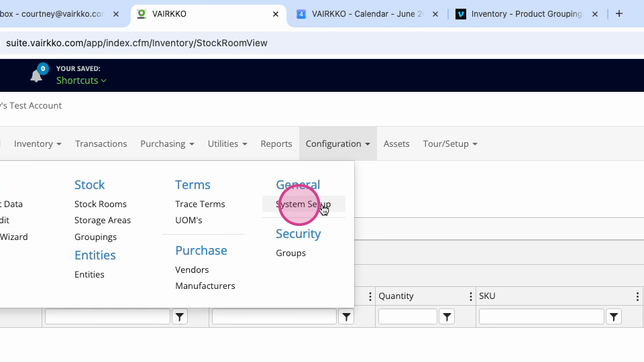Open Groups under Security
The height and width of the screenshot is (362, 644).
[x=290, y=253]
